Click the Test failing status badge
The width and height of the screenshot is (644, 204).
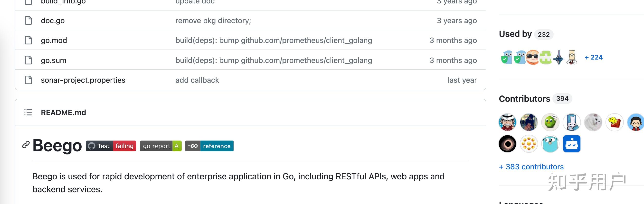click(x=111, y=146)
